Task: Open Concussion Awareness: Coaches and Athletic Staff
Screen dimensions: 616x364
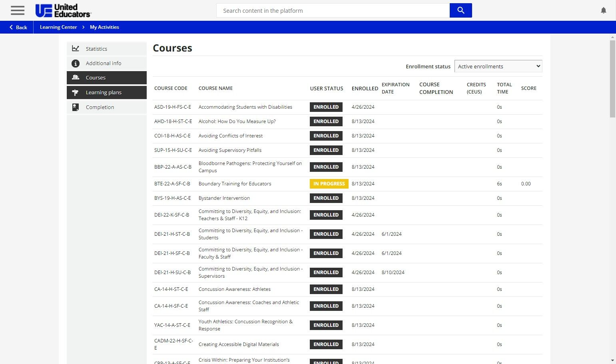Action: tap(249, 306)
